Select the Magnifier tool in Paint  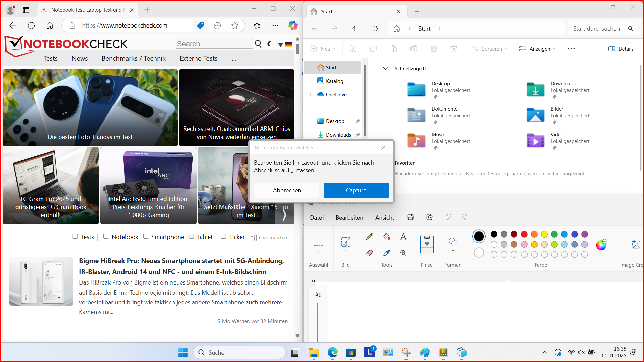(x=403, y=253)
